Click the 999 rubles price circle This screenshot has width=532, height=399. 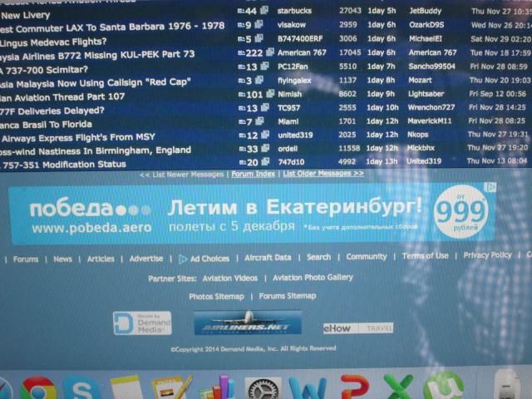[x=461, y=213]
